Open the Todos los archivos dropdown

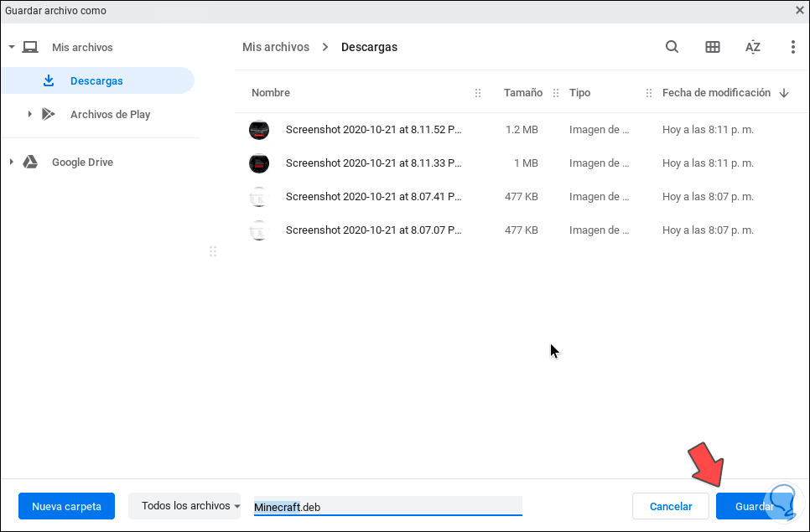(184, 506)
